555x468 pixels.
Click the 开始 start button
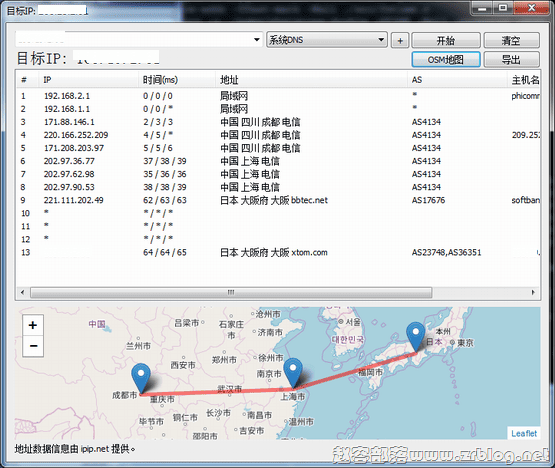[x=446, y=40]
